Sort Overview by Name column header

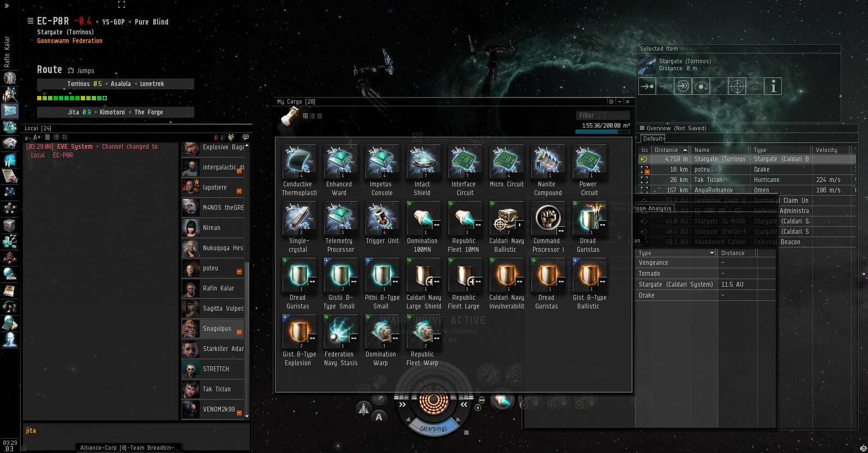coord(702,150)
